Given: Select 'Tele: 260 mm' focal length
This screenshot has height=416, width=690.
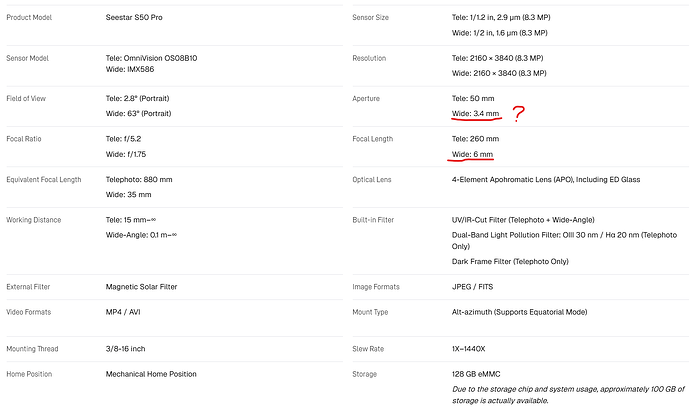Looking at the screenshot, I should [475, 139].
